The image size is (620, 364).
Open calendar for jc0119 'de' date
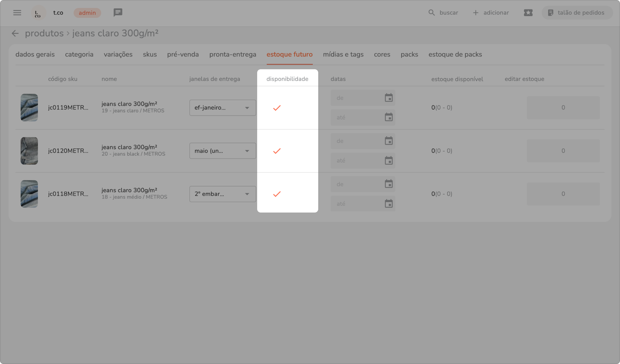389,98
